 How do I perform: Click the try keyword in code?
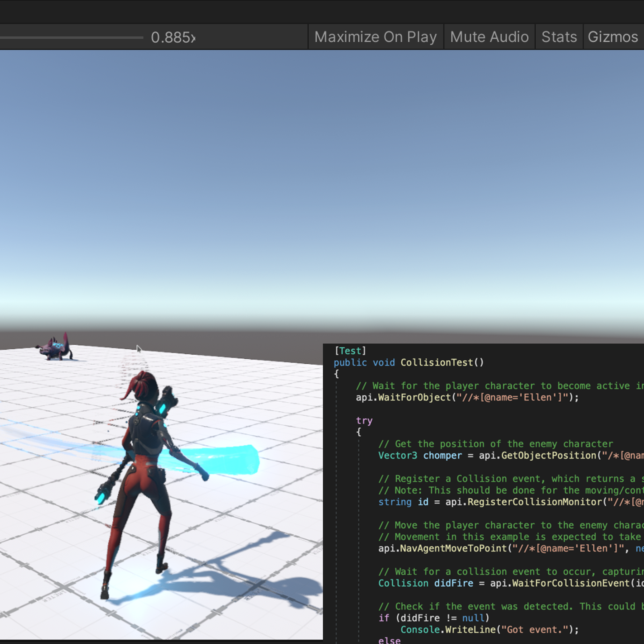coord(364,421)
